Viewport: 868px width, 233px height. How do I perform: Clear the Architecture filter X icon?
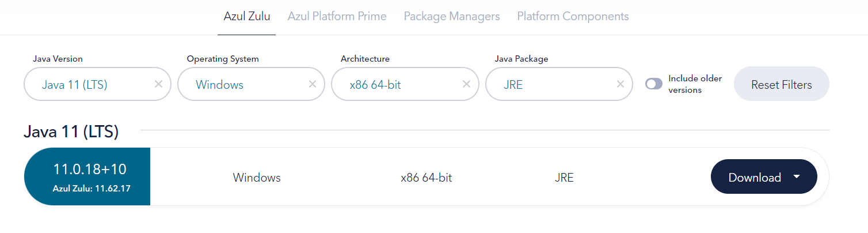(467, 84)
